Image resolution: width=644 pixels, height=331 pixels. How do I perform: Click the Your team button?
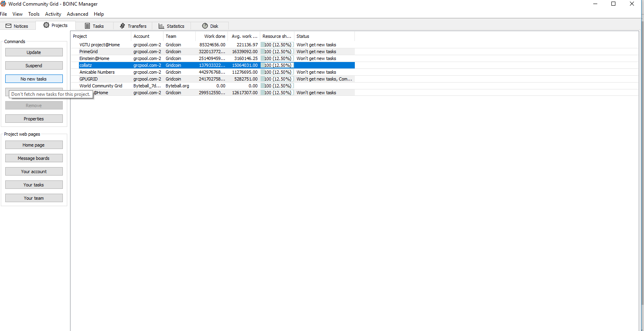coord(34,198)
